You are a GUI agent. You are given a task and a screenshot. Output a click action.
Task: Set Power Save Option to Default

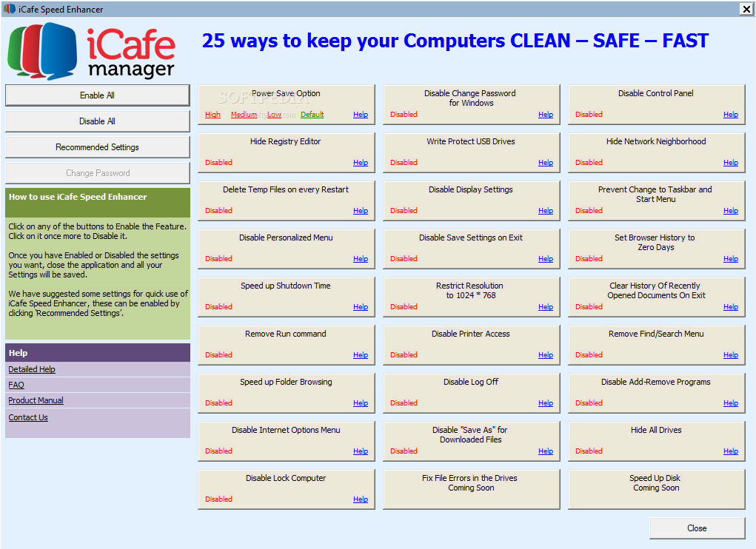312,115
